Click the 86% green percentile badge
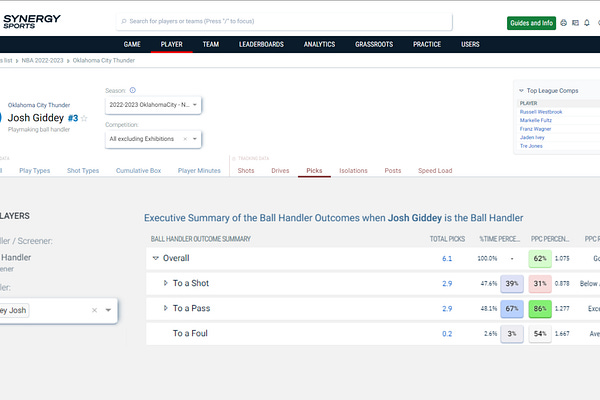This screenshot has width=600, height=400. click(540, 309)
